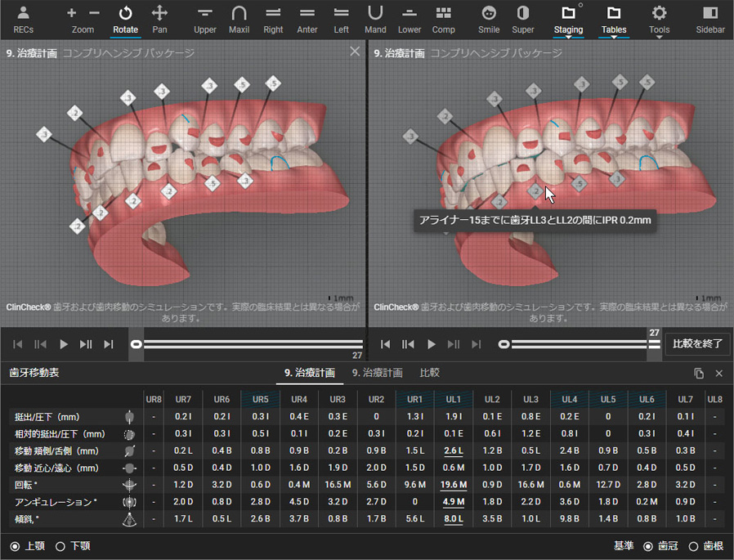
Task: Select the 歯根 reference radio button
Action: pos(694,546)
